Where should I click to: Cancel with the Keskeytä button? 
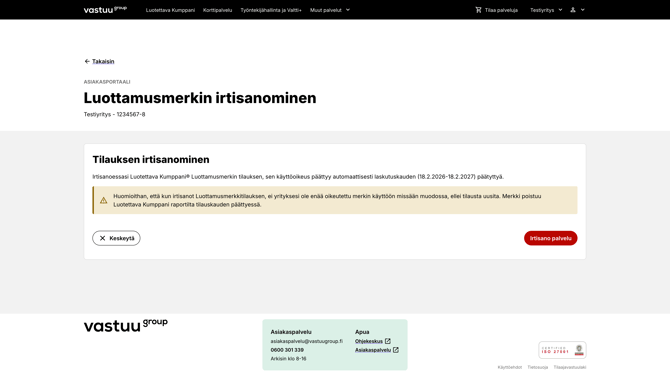[x=116, y=238]
